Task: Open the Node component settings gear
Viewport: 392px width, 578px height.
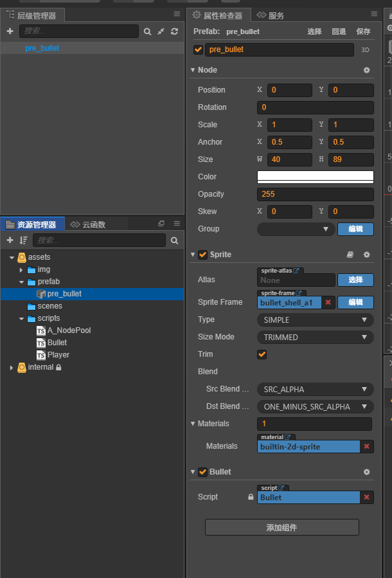Action: pyautogui.click(x=367, y=70)
